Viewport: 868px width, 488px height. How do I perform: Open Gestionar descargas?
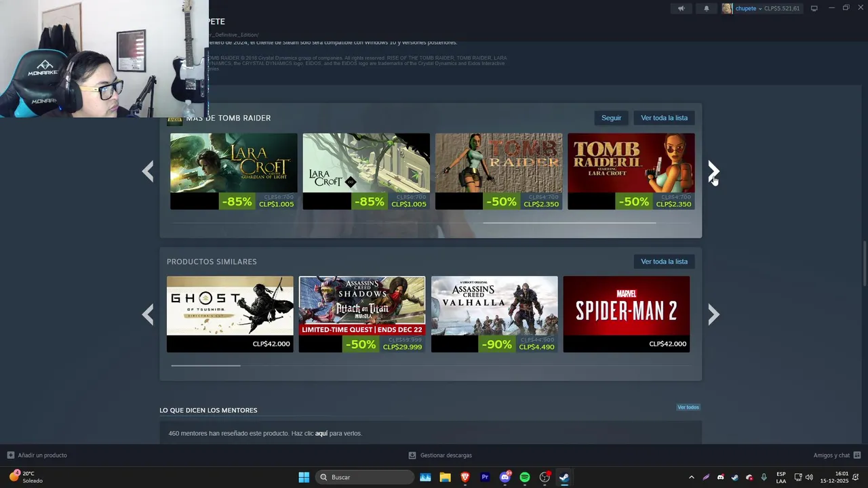coord(440,455)
